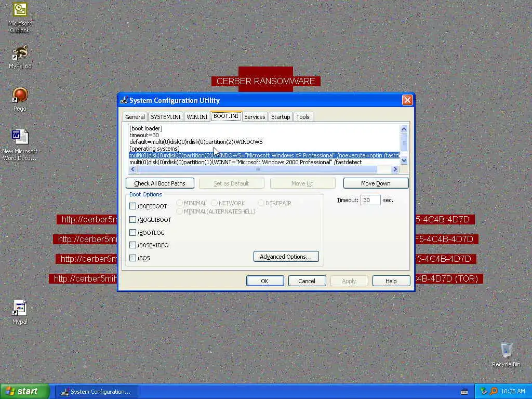Click the [boot loader] line

point(146,128)
